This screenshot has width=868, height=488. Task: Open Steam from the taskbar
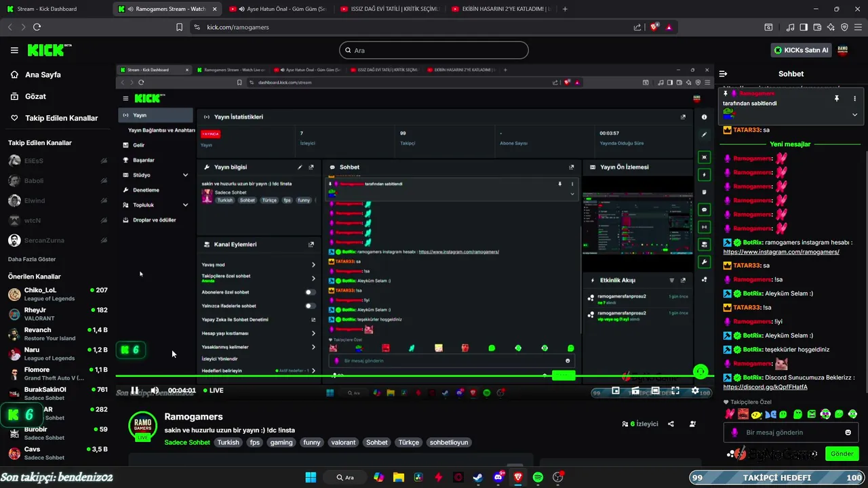(478, 477)
